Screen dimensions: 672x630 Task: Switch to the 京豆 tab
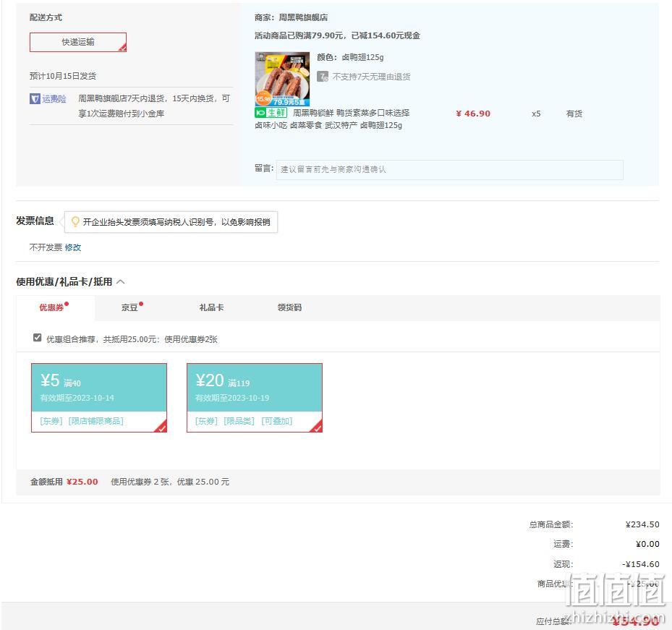pos(130,307)
